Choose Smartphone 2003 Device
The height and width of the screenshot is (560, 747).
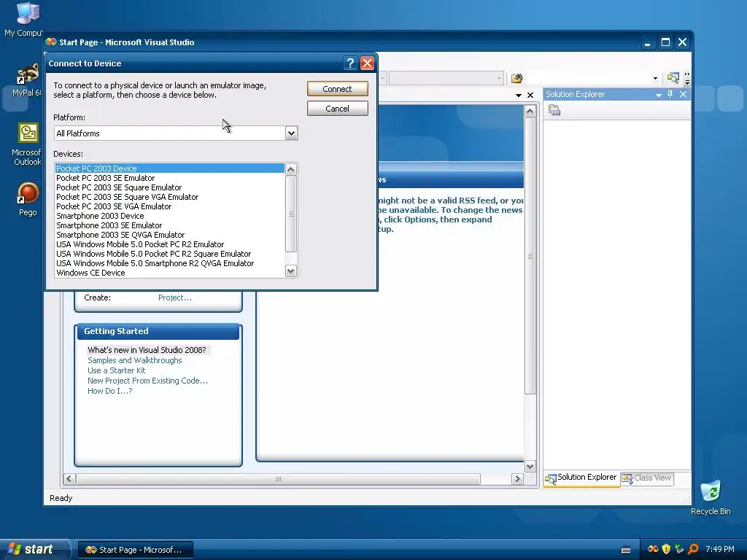click(170, 216)
